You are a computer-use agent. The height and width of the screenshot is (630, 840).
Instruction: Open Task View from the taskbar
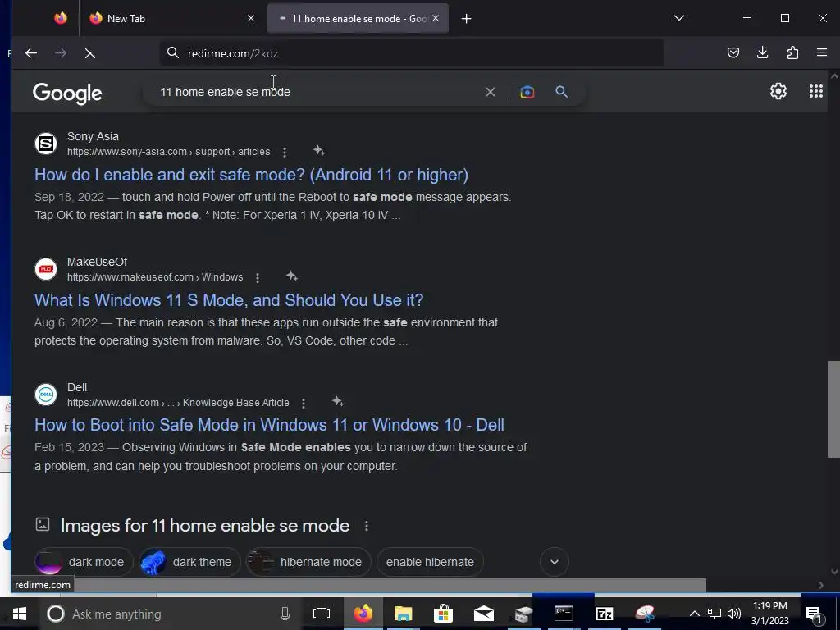click(x=321, y=614)
